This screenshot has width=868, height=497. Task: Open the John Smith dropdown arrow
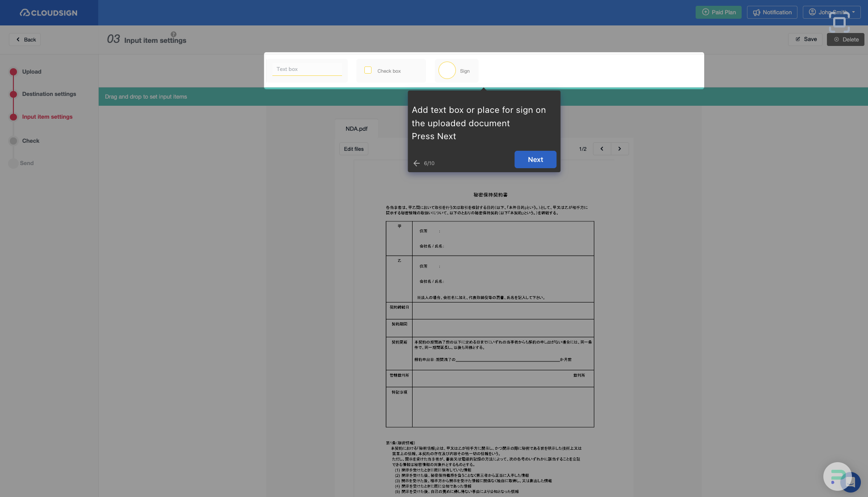852,12
